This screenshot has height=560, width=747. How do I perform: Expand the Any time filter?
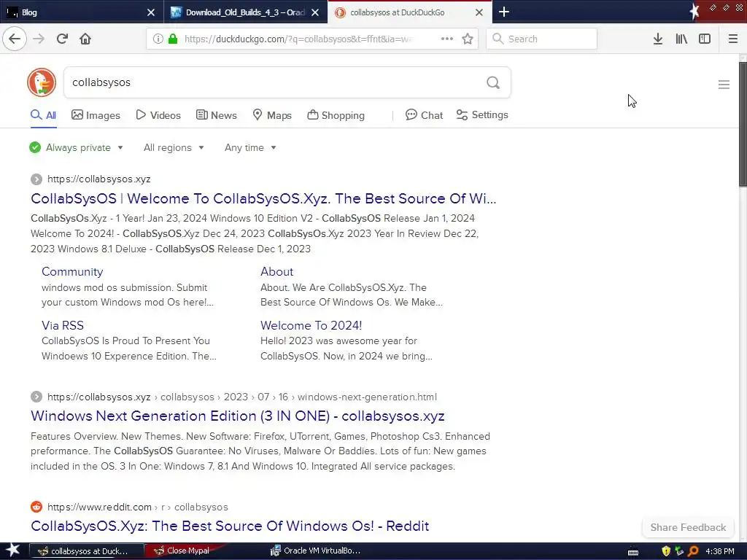(250, 147)
